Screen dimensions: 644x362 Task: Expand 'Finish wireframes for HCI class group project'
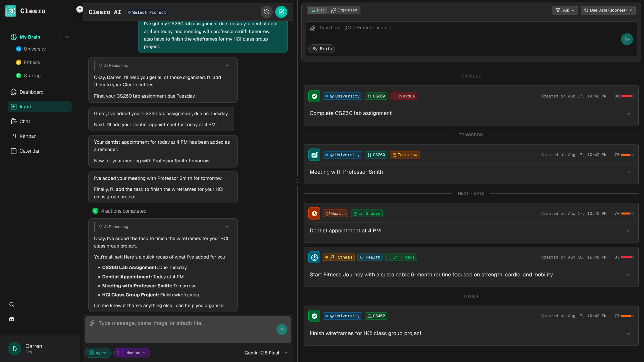(629, 334)
